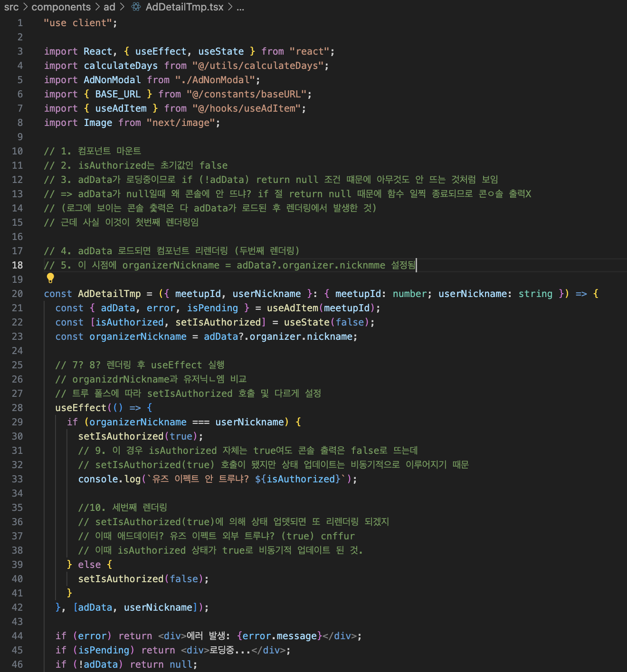Click 'setIsAuthorized' in the useState declaration
The height and width of the screenshot is (672, 627).
point(218,322)
